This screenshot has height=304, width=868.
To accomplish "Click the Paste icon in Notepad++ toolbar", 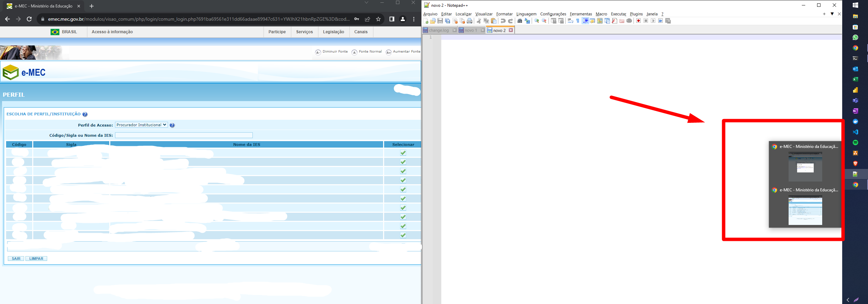I will (x=494, y=21).
